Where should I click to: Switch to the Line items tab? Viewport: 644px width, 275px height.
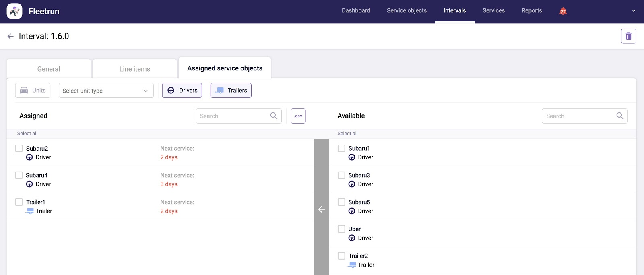click(x=134, y=69)
